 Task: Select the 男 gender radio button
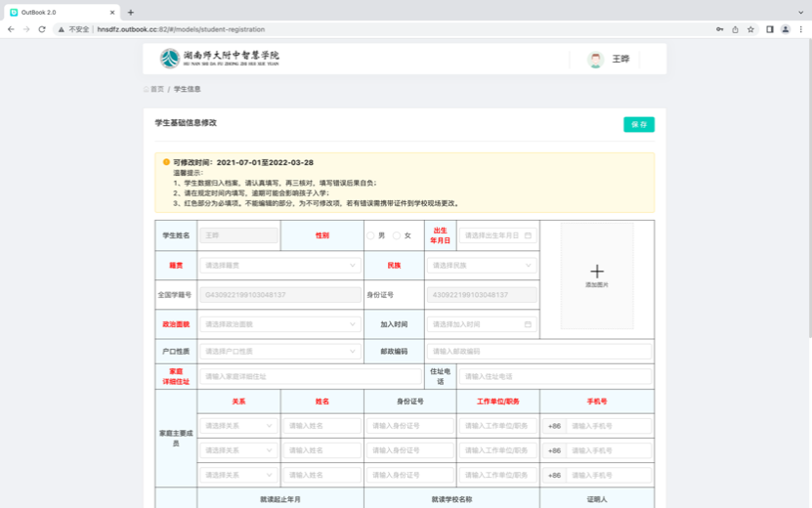click(x=370, y=235)
